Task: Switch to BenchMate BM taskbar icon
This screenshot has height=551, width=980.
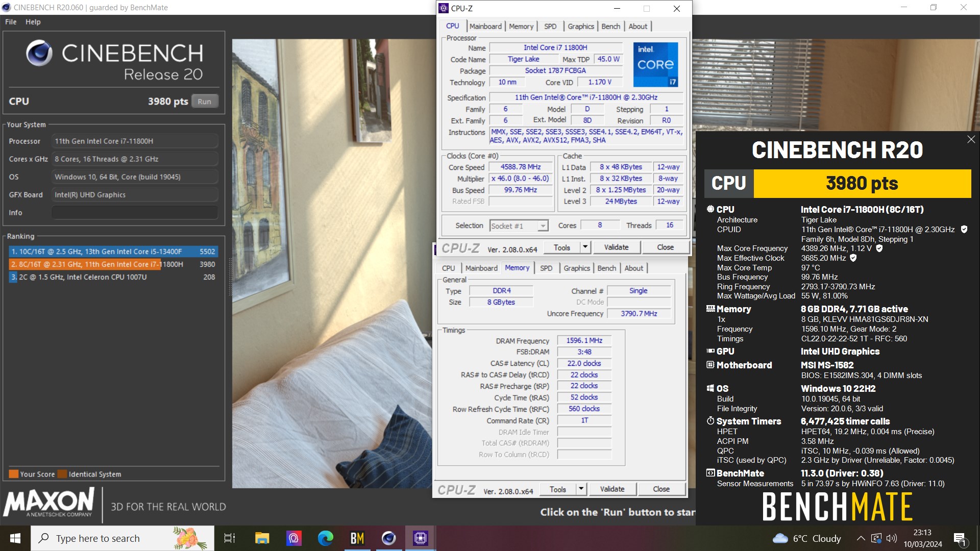Action: (x=357, y=538)
